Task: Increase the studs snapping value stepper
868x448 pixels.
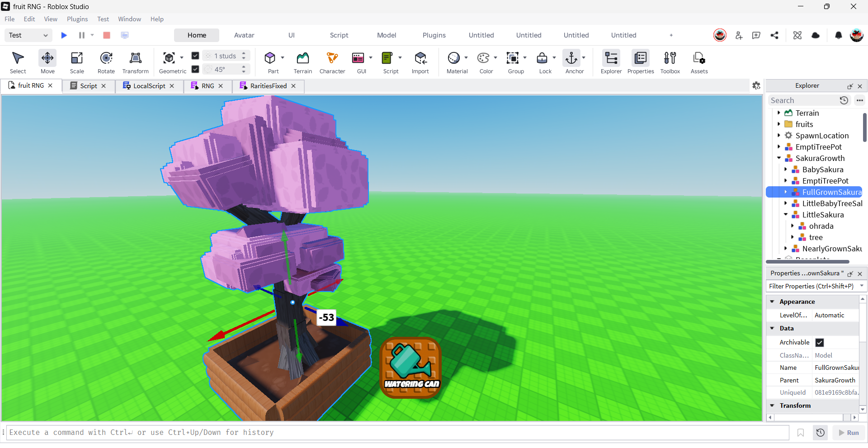Action: pyautogui.click(x=244, y=53)
